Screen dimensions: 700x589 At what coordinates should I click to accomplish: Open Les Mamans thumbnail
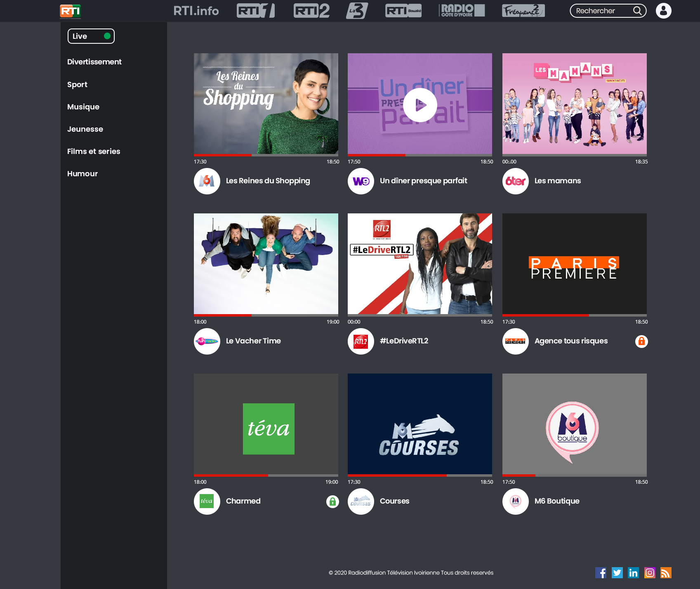pos(575,104)
